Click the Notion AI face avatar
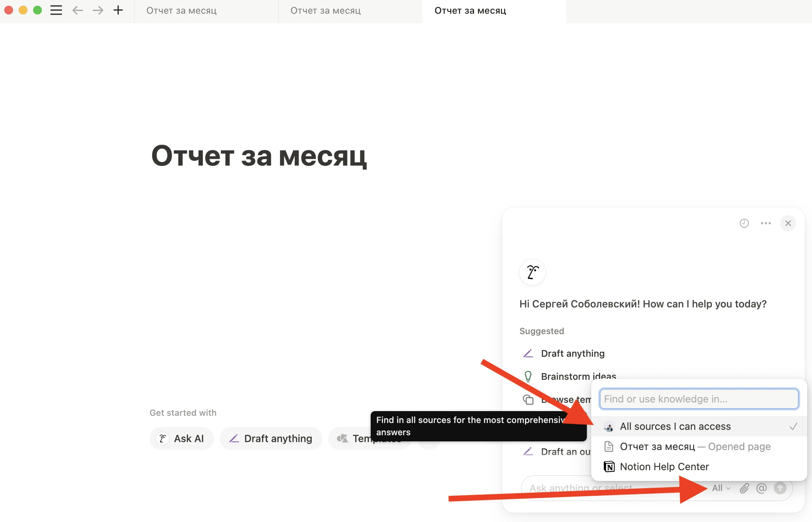The width and height of the screenshot is (812, 522). tap(532, 272)
